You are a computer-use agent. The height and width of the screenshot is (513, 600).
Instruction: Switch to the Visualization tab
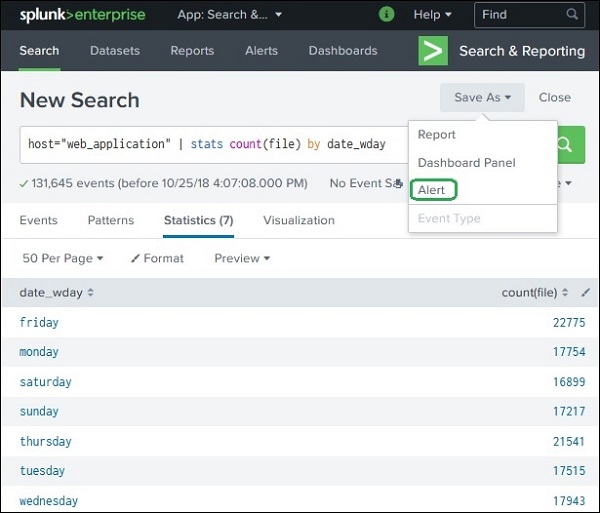coord(299,220)
